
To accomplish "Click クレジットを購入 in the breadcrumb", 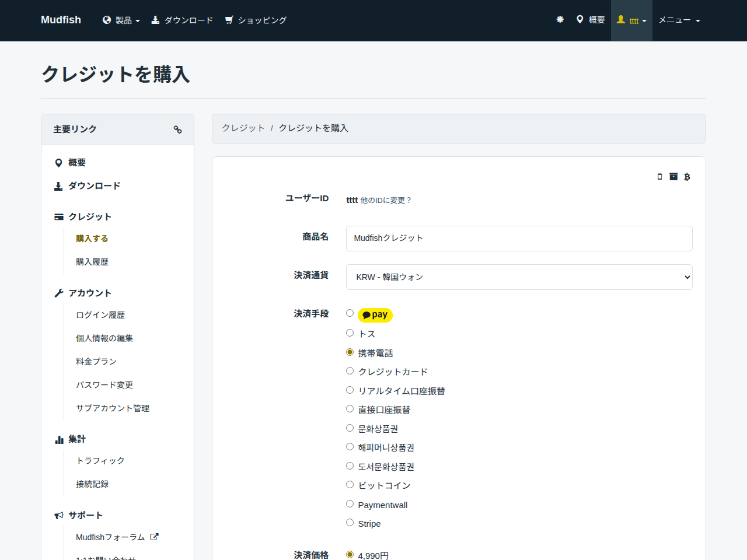I will [313, 128].
